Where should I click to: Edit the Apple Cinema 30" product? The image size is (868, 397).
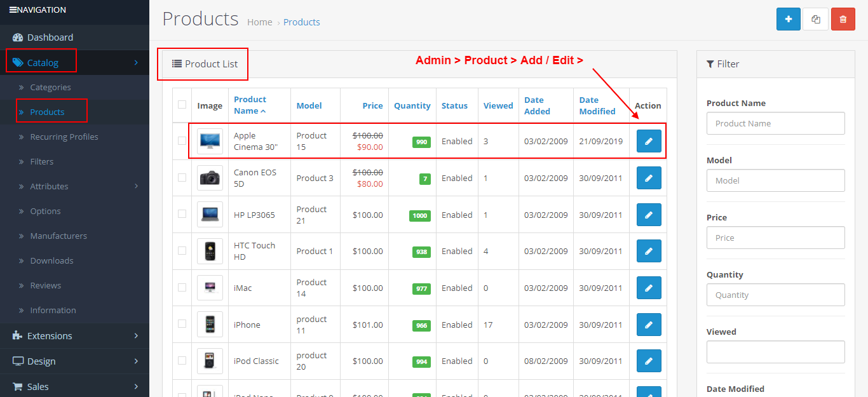(649, 141)
